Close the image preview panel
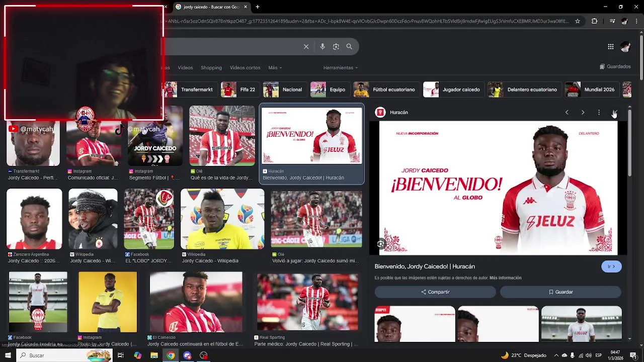This screenshot has width=644, height=362. (615, 112)
